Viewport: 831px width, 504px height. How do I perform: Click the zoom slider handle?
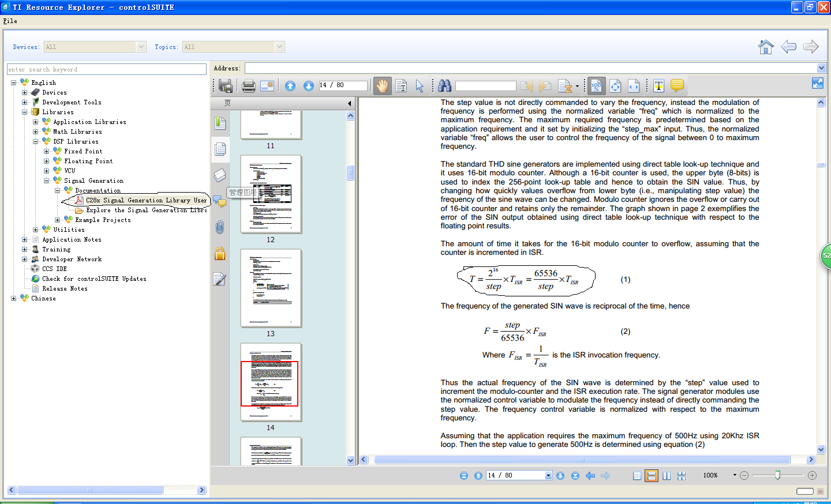coord(777,475)
